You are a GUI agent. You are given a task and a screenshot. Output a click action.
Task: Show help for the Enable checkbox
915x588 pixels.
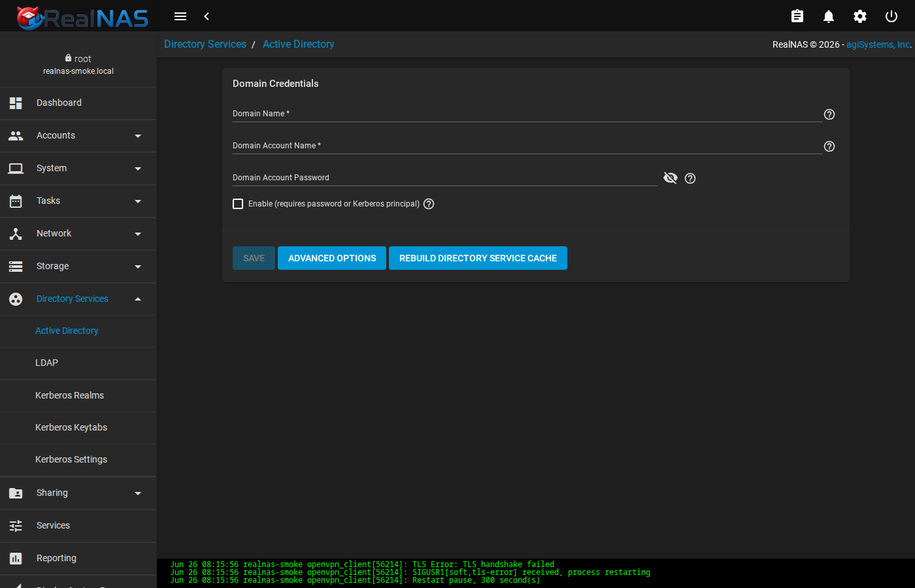pos(429,204)
